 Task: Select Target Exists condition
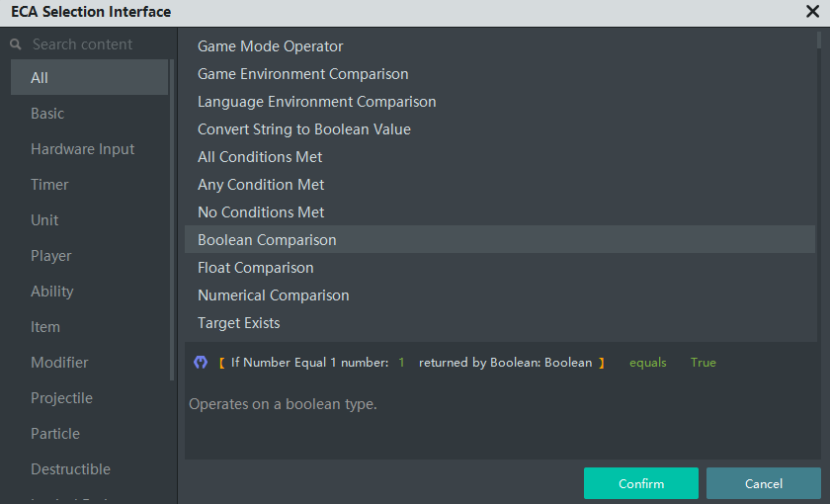coord(239,323)
